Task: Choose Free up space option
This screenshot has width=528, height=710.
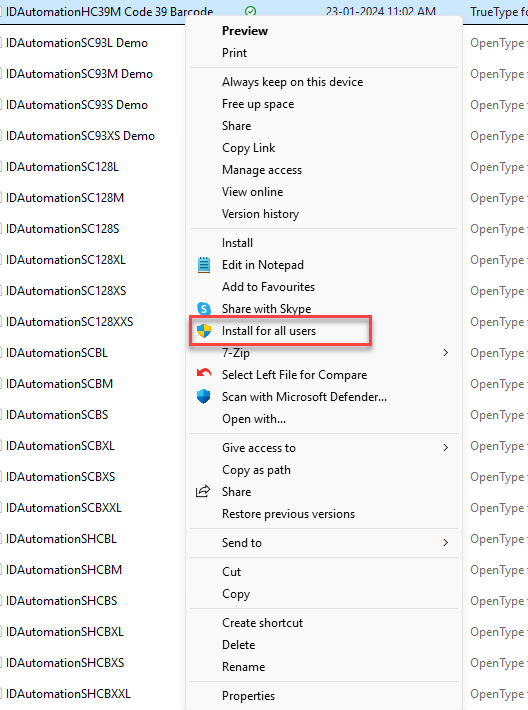Action: [x=258, y=104]
